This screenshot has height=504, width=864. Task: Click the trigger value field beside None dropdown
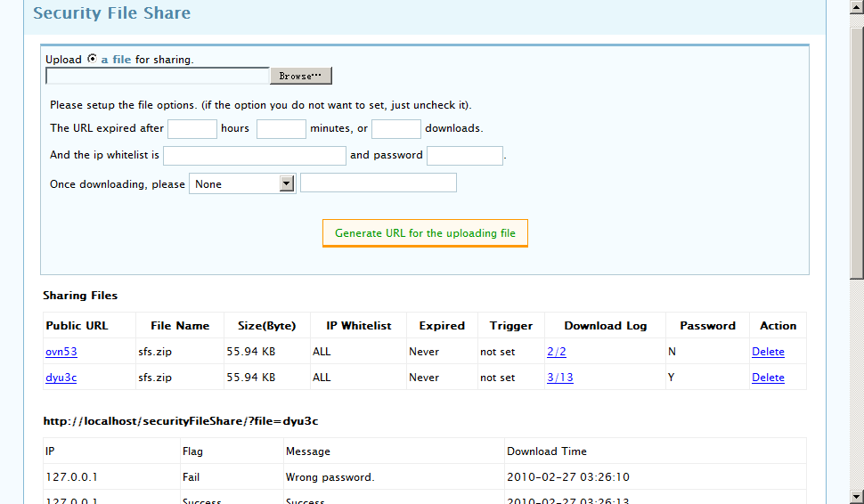(379, 183)
